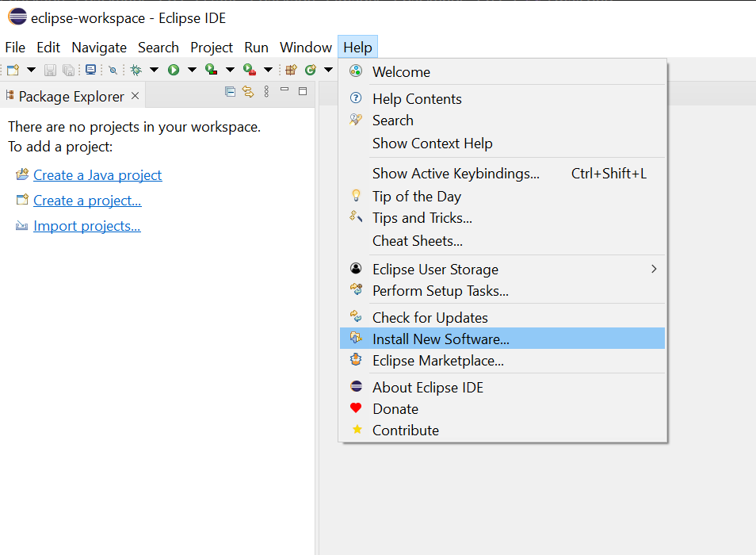Image resolution: width=756 pixels, height=555 pixels.
Task: Click the Collapse All icon in Package Explorer
Action: point(230,91)
